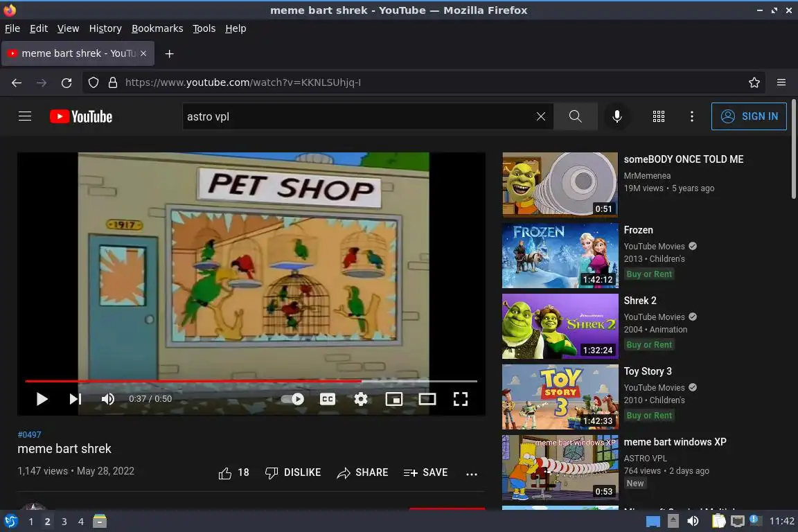Open tracking protection shield icon
The image size is (798, 532).
click(x=94, y=82)
